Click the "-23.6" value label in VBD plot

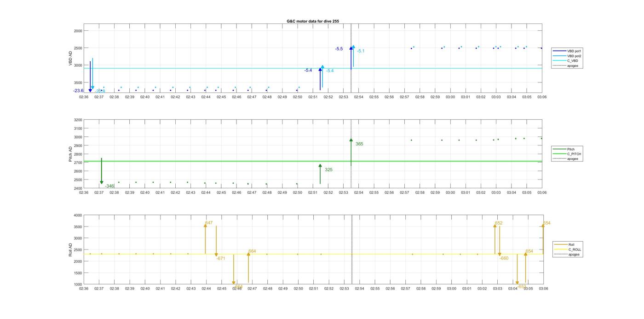tap(78, 91)
